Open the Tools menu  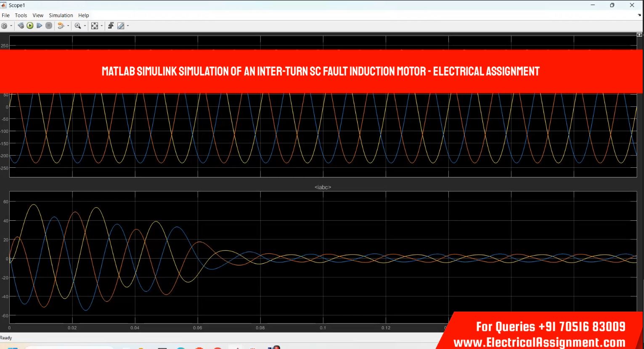[x=21, y=15]
